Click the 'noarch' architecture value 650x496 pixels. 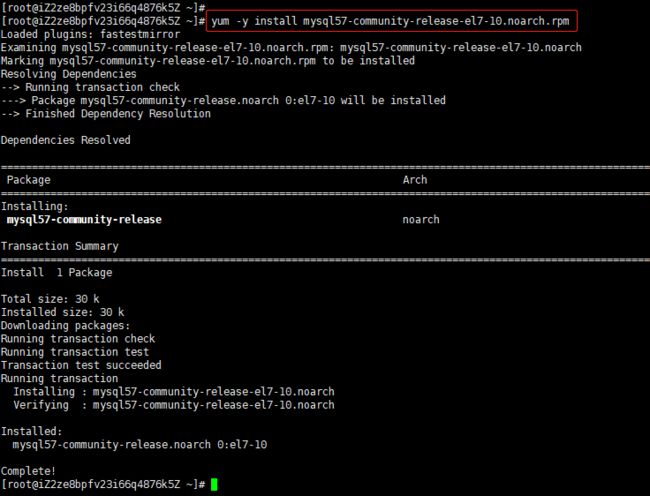pos(421,220)
